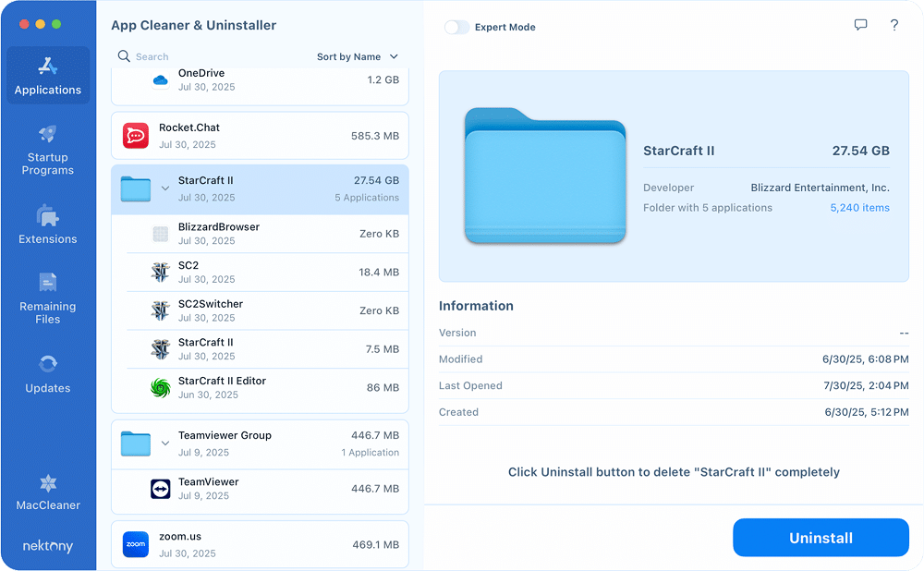The height and width of the screenshot is (571, 924).
Task: Click the 585.3 MB size value
Action: 375,136
